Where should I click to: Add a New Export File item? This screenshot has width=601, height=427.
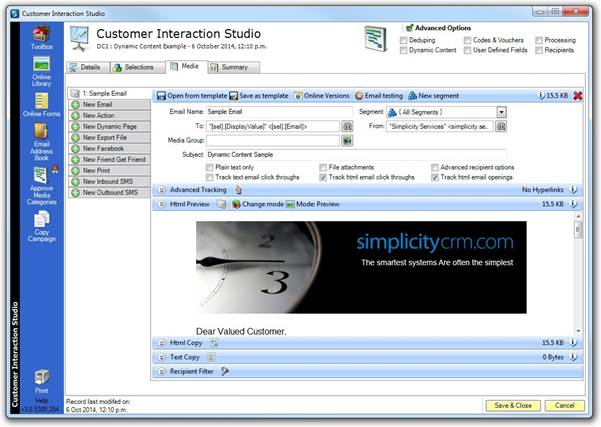coord(110,138)
